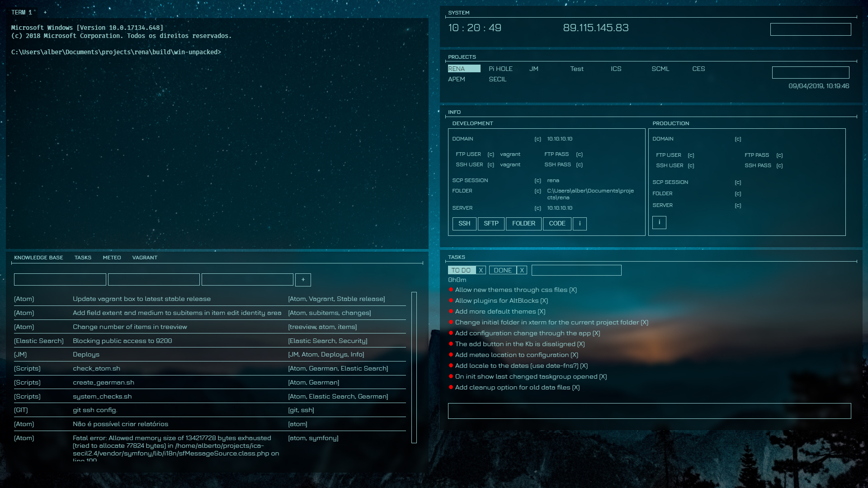The width and height of the screenshot is (868, 488).
Task: Click the production info 'i' button
Action: [659, 222]
